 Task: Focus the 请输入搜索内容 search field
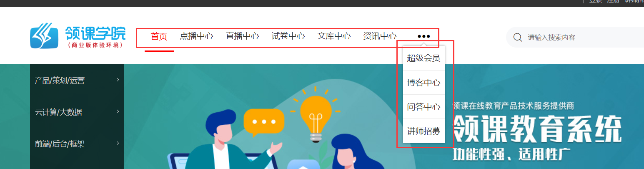(584, 38)
